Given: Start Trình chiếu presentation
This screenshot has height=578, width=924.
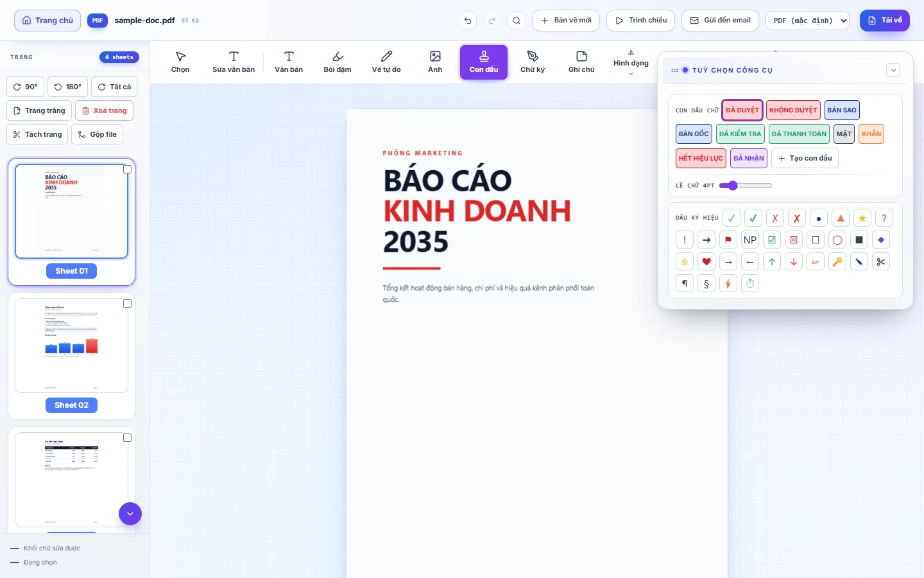Looking at the screenshot, I should pyautogui.click(x=640, y=21).
